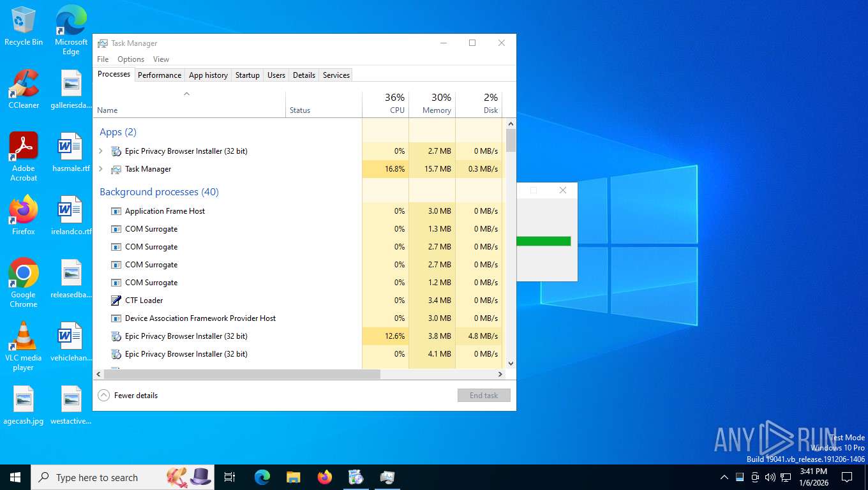868x490 pixels.
Task: Open Google Chrome desktop shortcut
Action: click(24, 283)
